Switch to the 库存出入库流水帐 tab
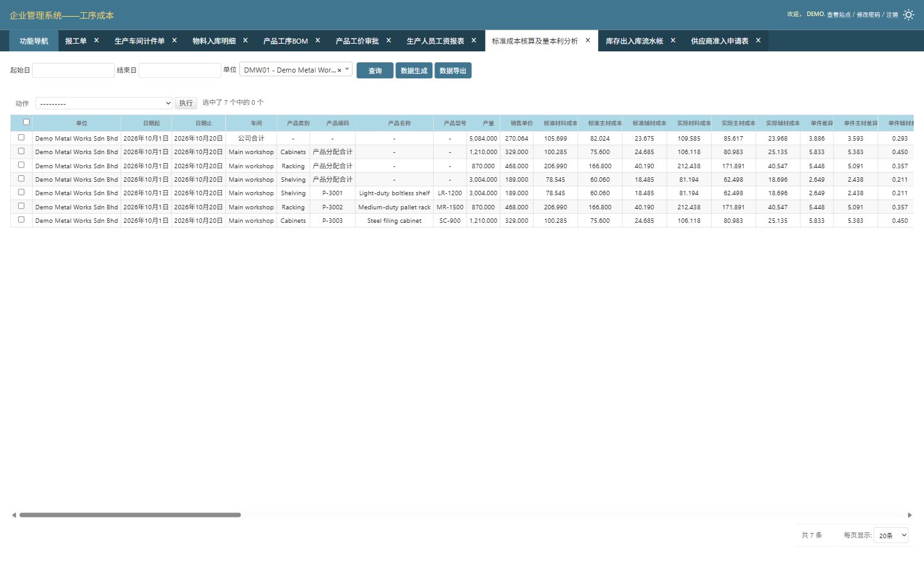924x578 pixels. (x=635, y=41)
